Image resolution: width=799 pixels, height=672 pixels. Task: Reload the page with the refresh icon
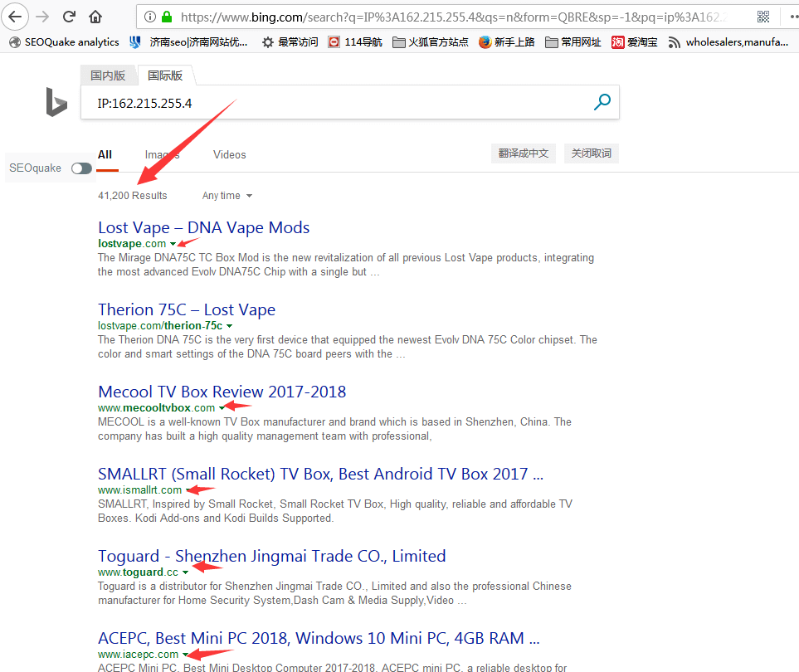[70, 17]
